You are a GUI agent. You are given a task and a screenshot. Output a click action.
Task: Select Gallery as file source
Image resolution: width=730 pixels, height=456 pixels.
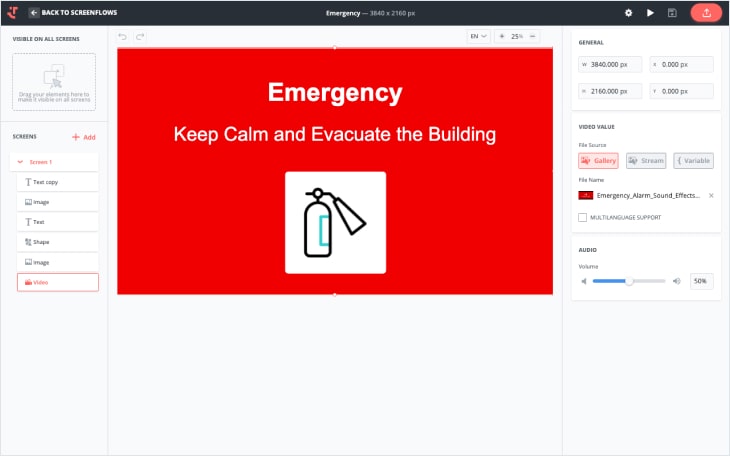click(x=598, y=160)
